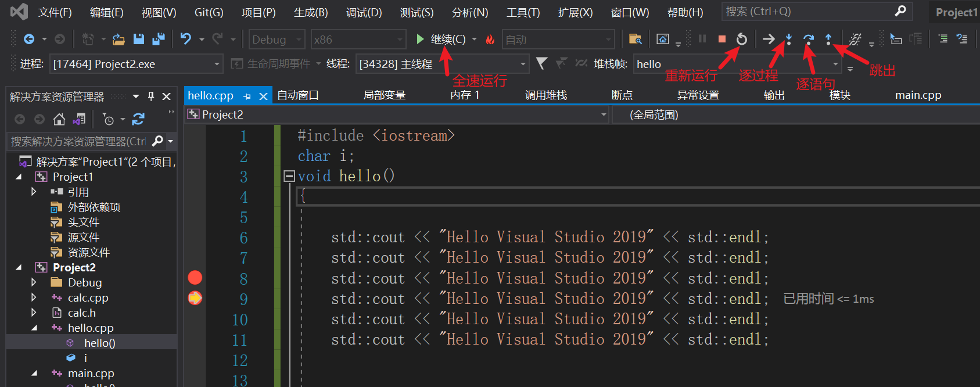The width and height of the screenshot is (980, 387).
Task: Click the Undo arrow icon
Action: [x=186, y=39]
